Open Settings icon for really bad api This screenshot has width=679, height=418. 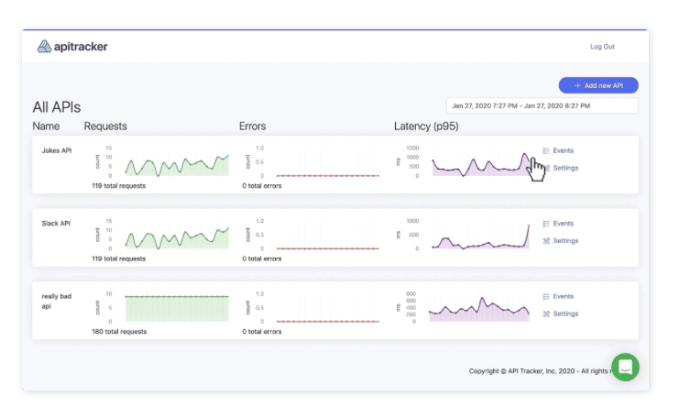pyautogui.click(x=547, y=314)
